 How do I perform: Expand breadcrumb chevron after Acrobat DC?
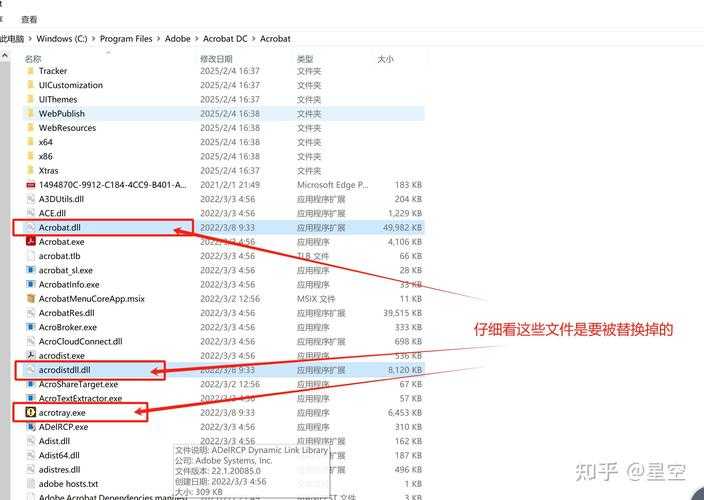[x=254, y=39]
